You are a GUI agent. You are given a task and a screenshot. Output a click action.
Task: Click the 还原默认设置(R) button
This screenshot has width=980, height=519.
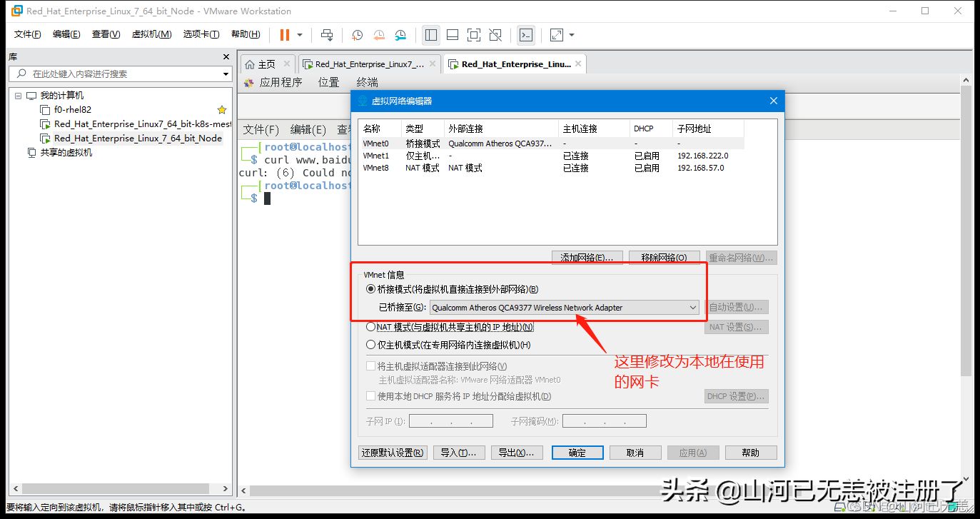[392, 453]
